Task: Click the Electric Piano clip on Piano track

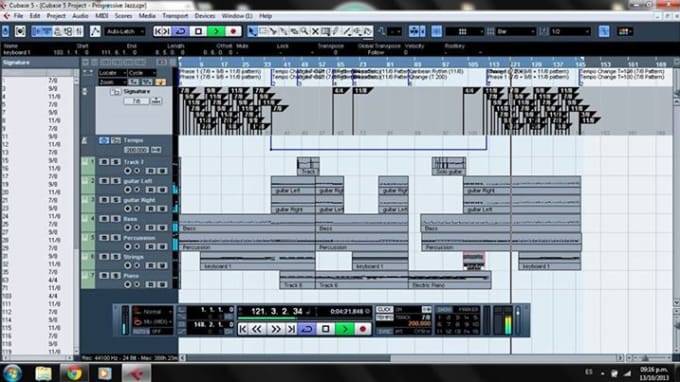Action: click(450, 280)
